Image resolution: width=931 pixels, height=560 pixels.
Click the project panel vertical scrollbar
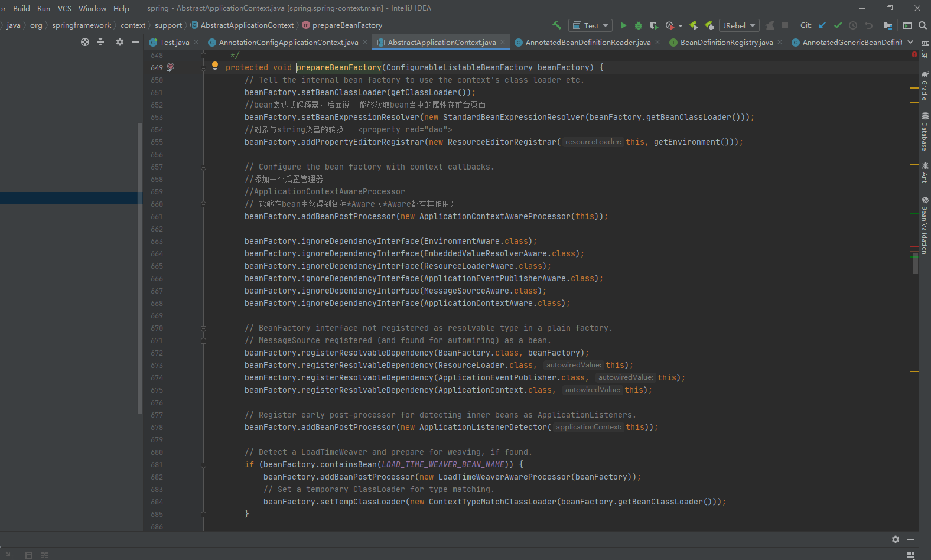point(139,268)
